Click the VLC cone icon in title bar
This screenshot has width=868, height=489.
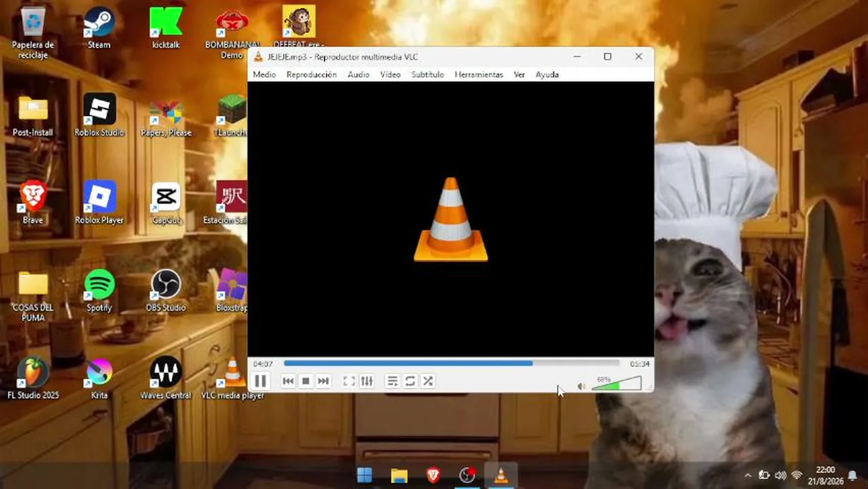pyautogui.click(x=258, y=57)
